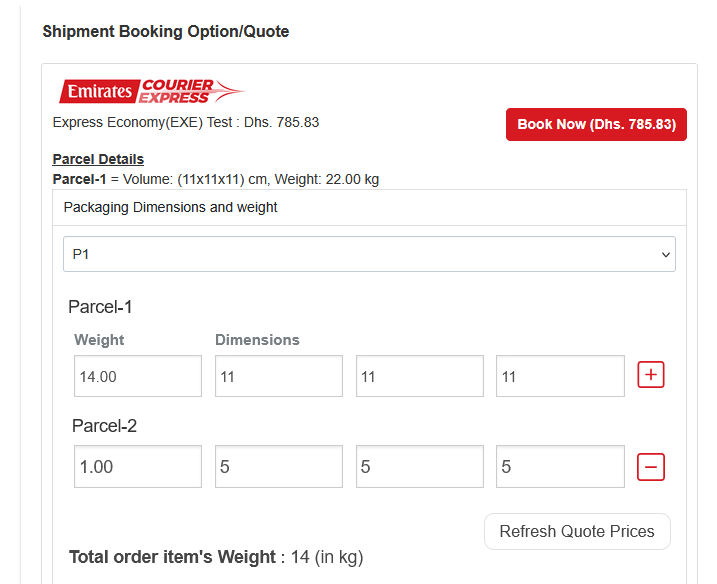Click the Emirates Courier Express logo
This screenshot has width=717, height=584.
click(x=150, y=92)
